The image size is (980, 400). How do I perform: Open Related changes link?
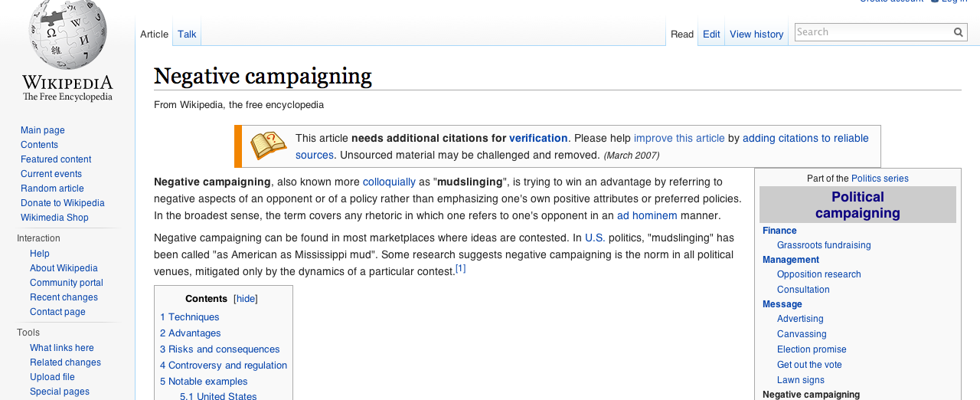(x=65, y=362)
